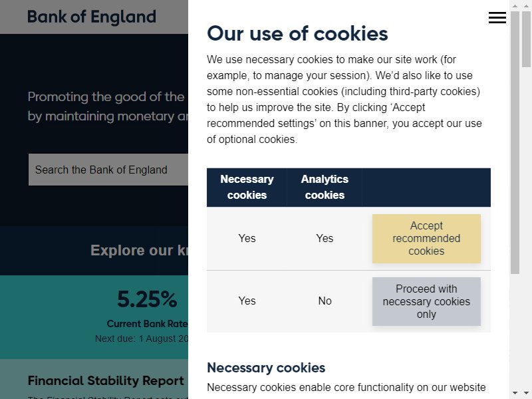Image resolution: width=532 pixels, height=399 pixels.
Task: Click the Next due 1 August text
Action: [x=142, y=338]
